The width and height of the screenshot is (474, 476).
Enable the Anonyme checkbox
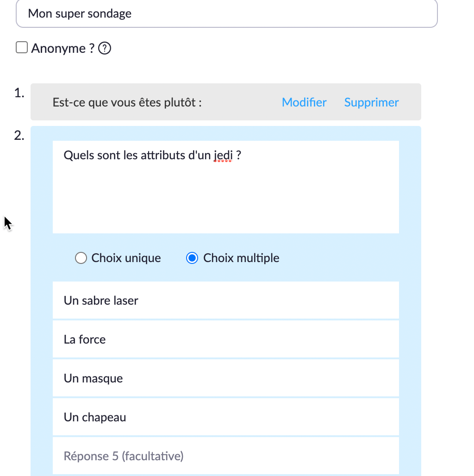(22, 47)
